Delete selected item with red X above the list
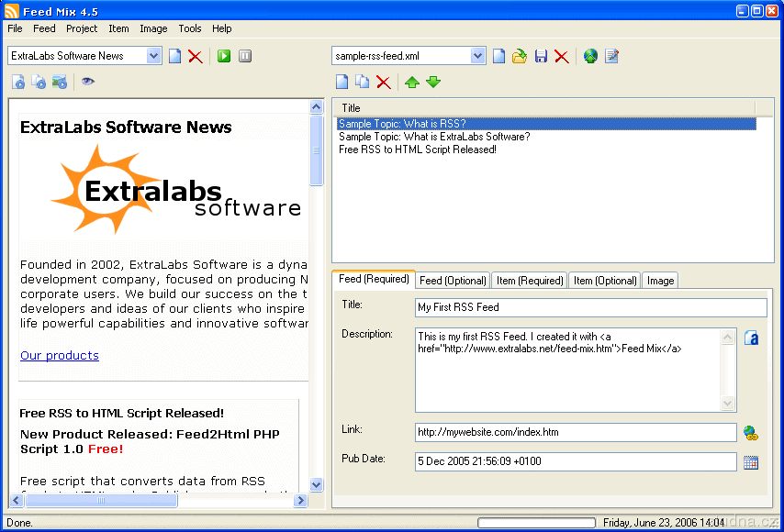784x532 pixels. coord(384,82)
